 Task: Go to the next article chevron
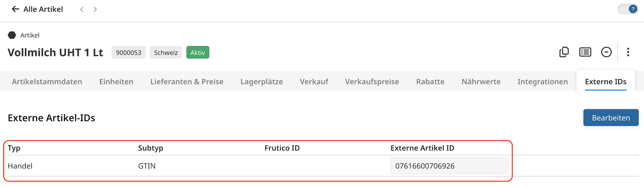coord(95,9)
